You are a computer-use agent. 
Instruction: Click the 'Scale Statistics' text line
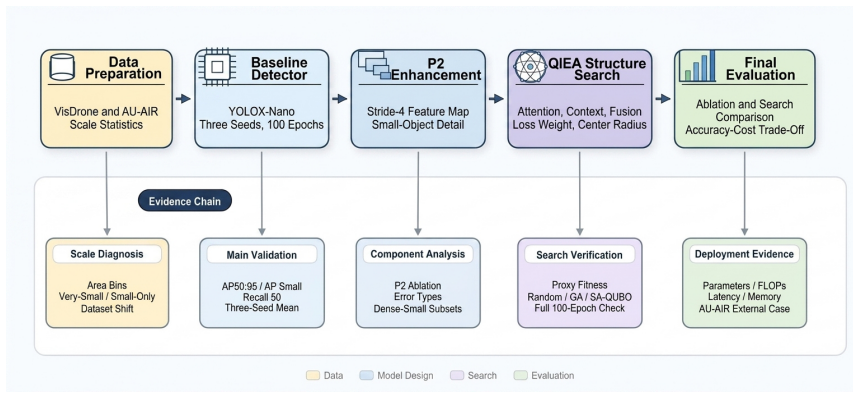[x=107, y=125]
